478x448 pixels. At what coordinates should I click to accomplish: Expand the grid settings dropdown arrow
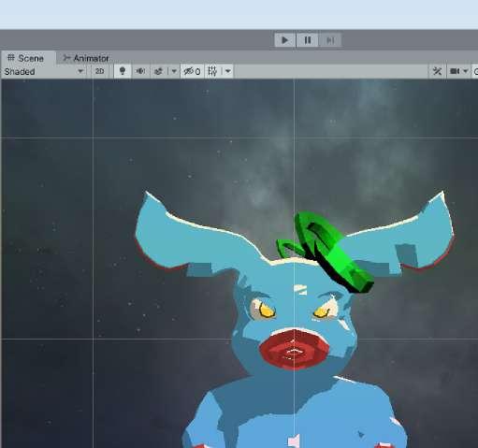tap(228, 71)
